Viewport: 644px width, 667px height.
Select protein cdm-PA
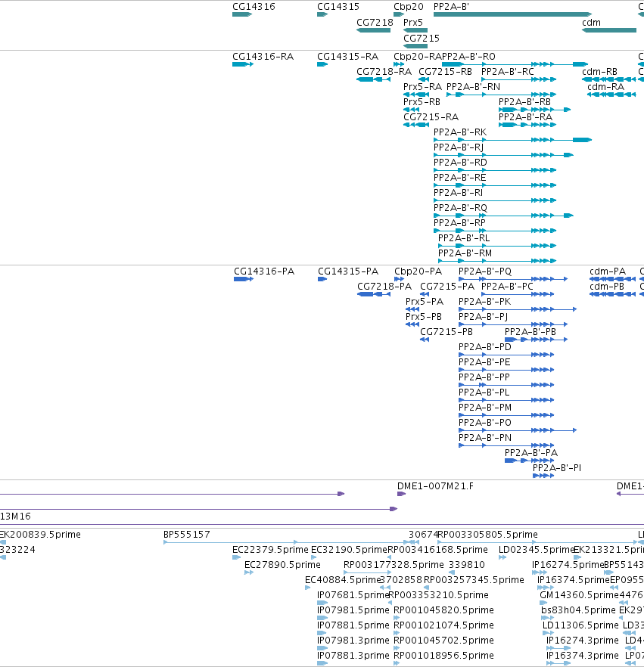[612, 279]
